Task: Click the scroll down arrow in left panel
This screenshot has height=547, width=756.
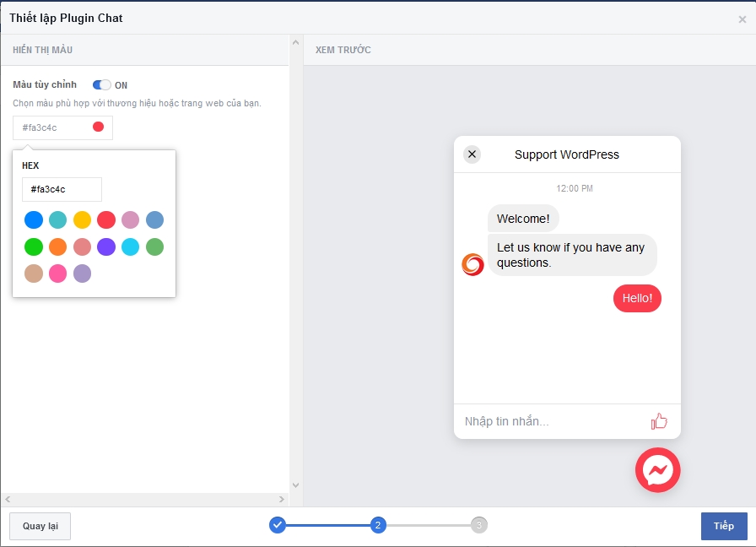Action: pos(295,485)
